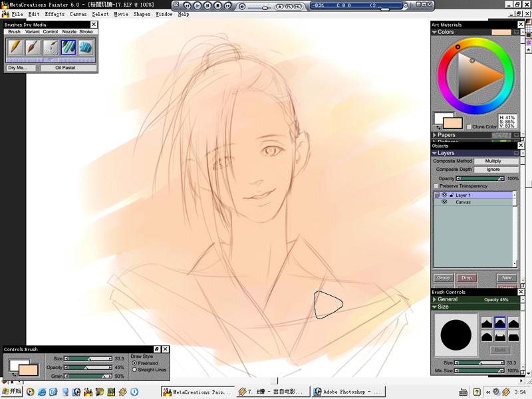The image size is (532, 399).
Task: Click pause in the media player bar
Action: (x=207, y=5)
